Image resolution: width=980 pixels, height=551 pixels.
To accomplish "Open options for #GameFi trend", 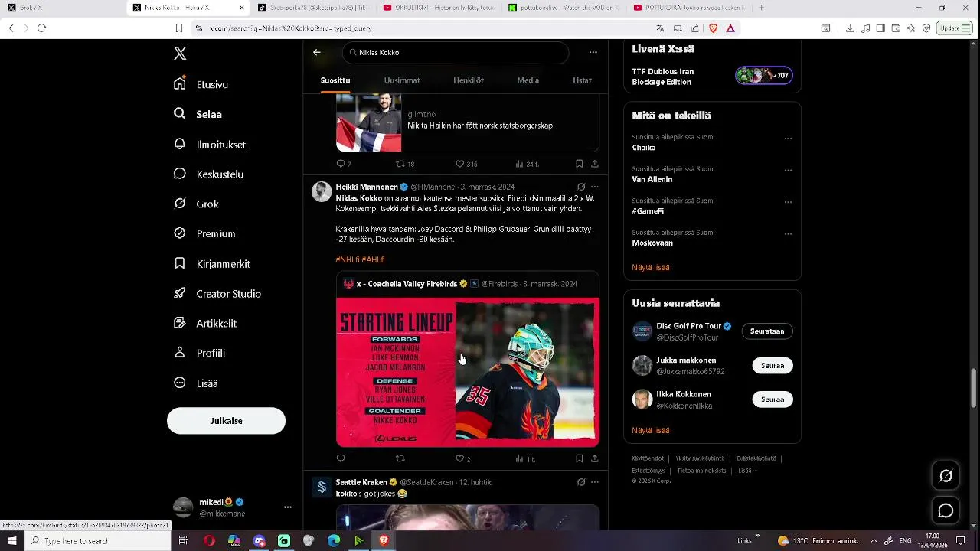I will (x=788, y=202).
